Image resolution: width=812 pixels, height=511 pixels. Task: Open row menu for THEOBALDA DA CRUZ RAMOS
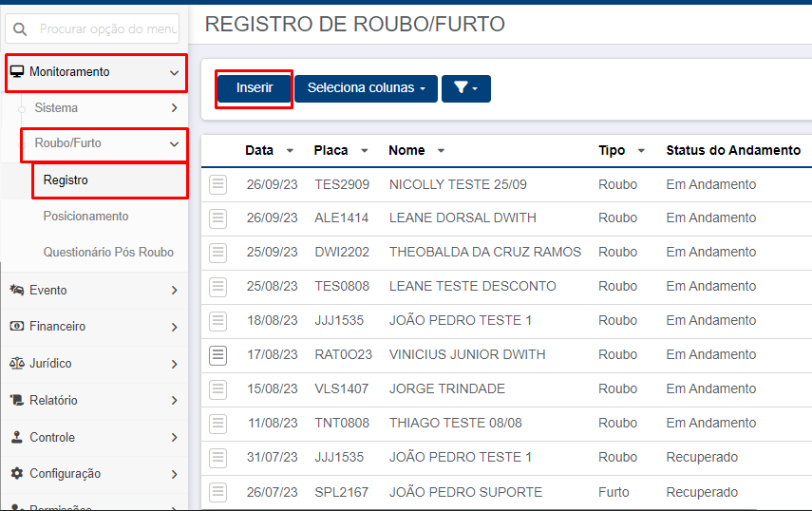point(218,253)
